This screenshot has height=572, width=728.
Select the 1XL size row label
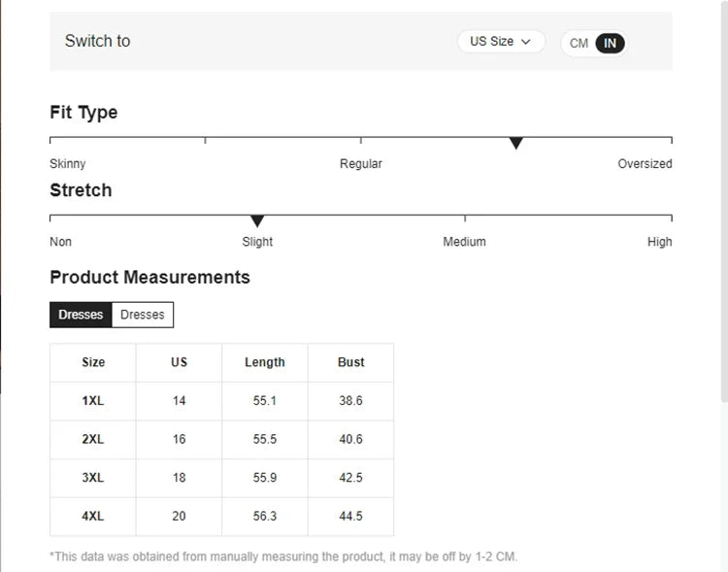click(x=93, y=400)
